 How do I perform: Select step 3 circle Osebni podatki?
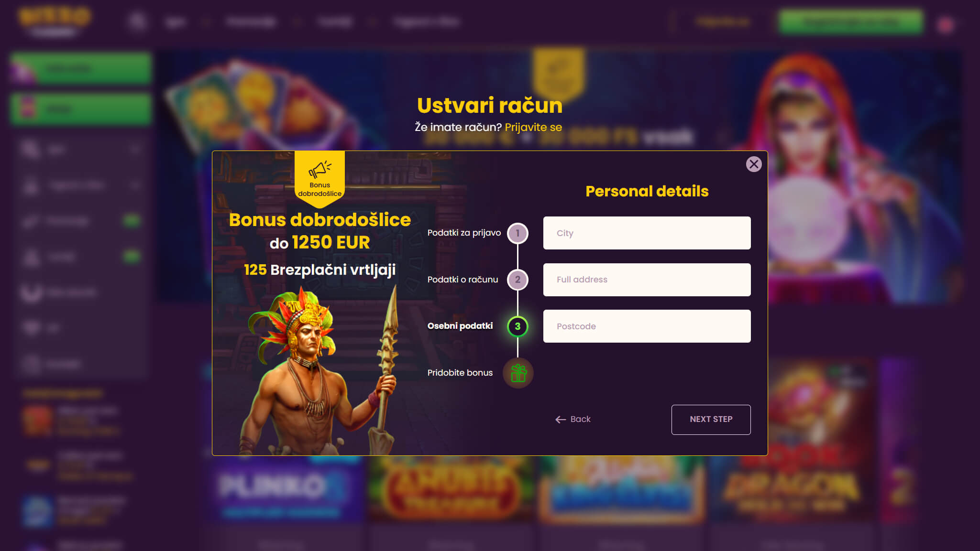coord(518,326)
